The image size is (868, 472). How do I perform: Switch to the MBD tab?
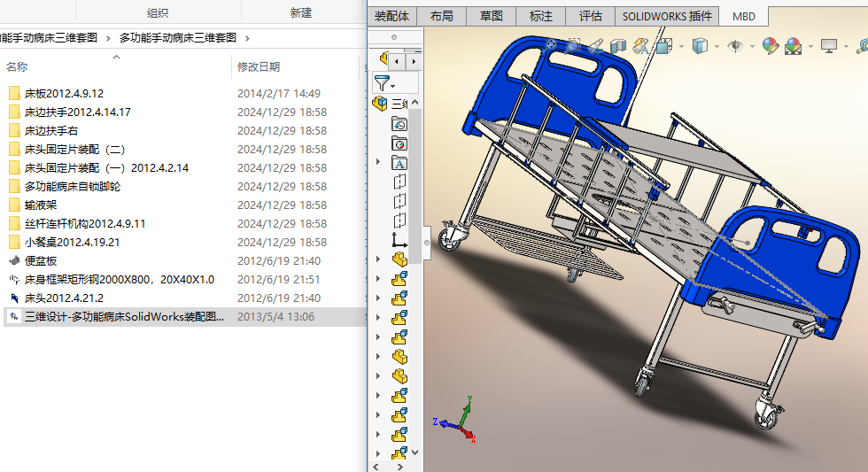743,17
